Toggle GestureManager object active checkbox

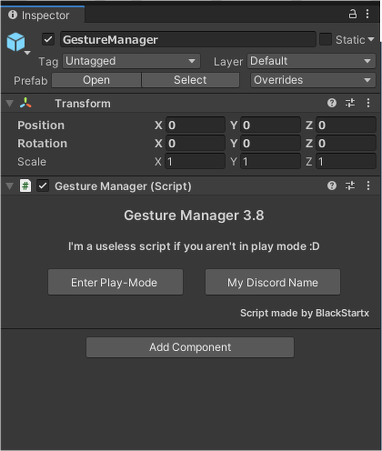pos(48,39)
